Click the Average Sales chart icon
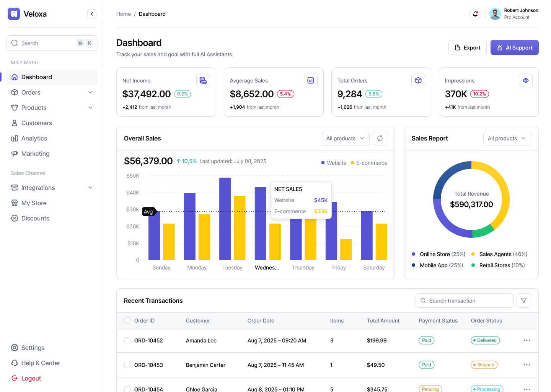The image size is (551, 392). (311, 80)
